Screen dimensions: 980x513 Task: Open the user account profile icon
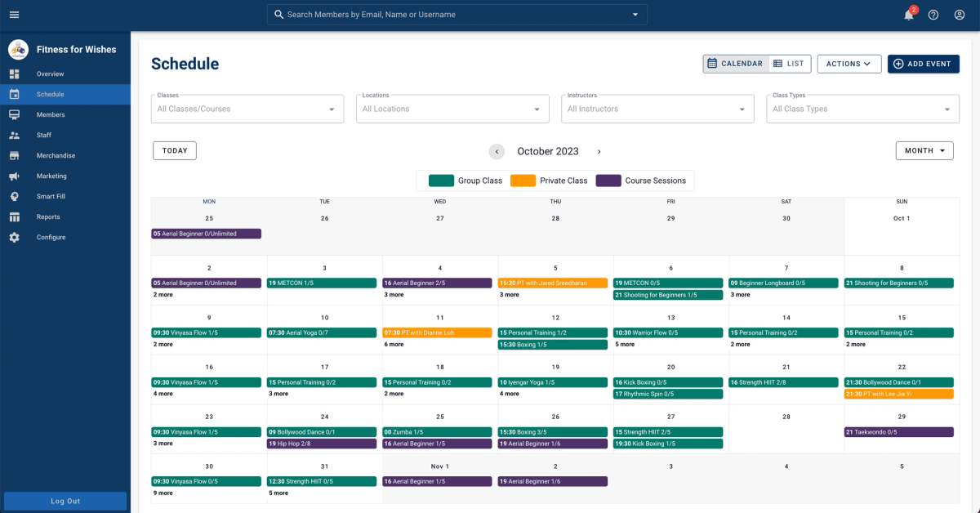(960, 15)
